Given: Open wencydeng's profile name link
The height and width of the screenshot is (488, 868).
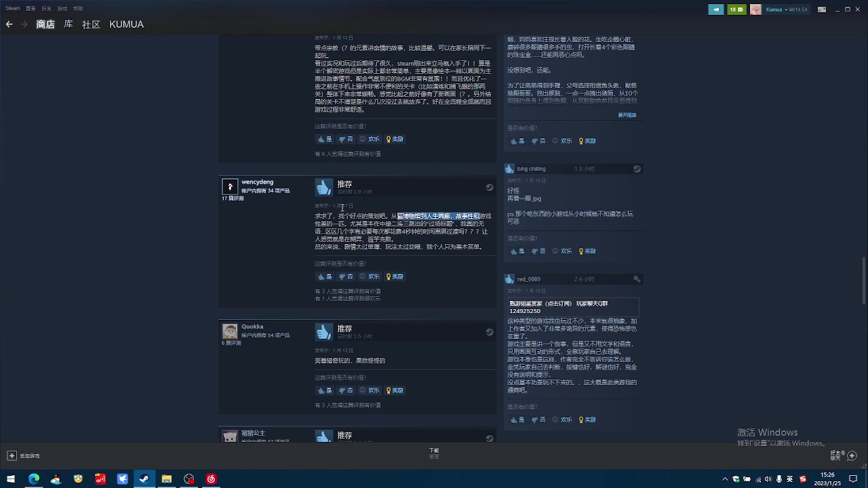Looking at the screenshot, I should coord(258,182).
